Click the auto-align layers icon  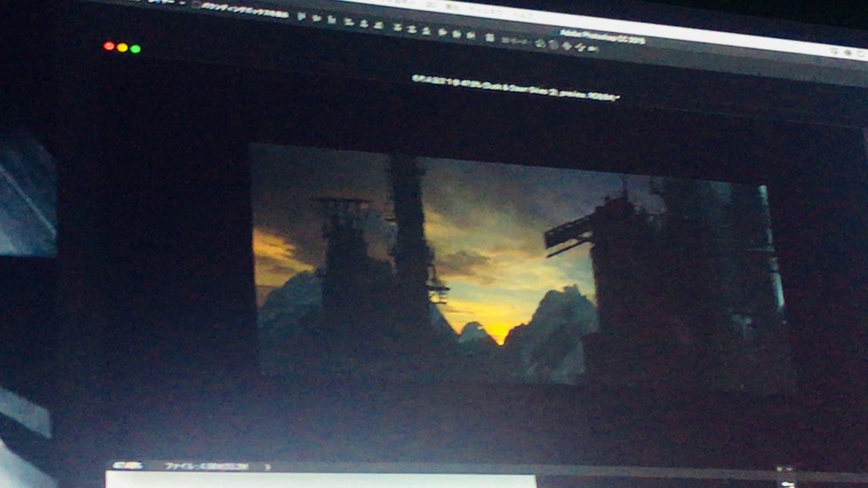point(490,37)
